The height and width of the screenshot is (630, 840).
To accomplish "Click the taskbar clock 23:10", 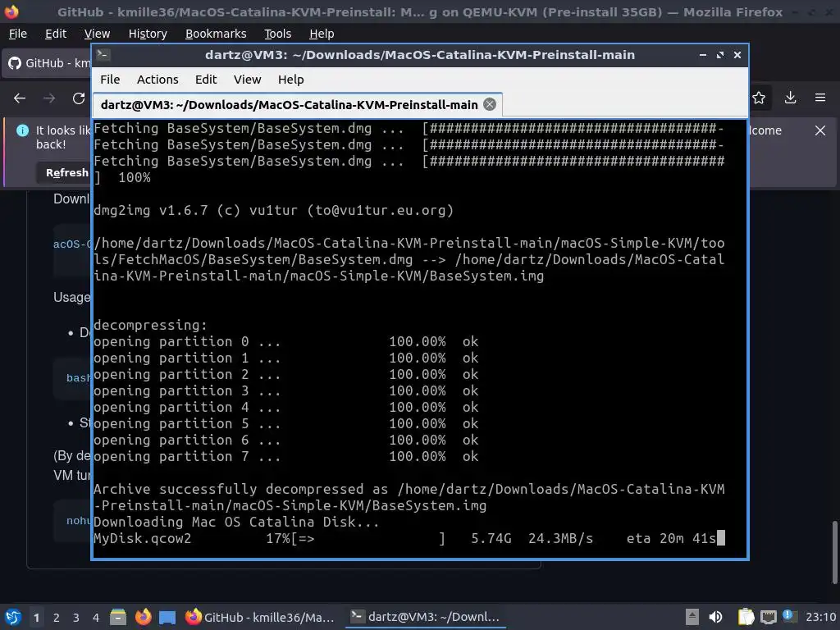I will 820,617.
